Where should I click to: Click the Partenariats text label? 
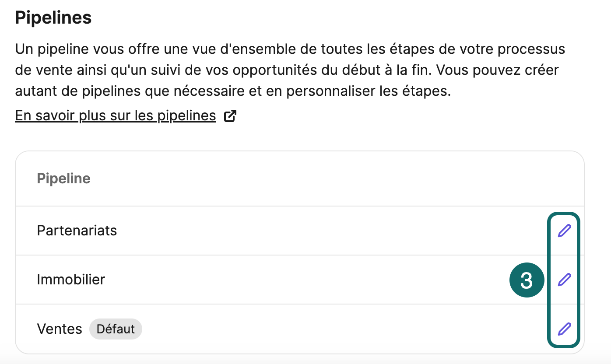77,230
